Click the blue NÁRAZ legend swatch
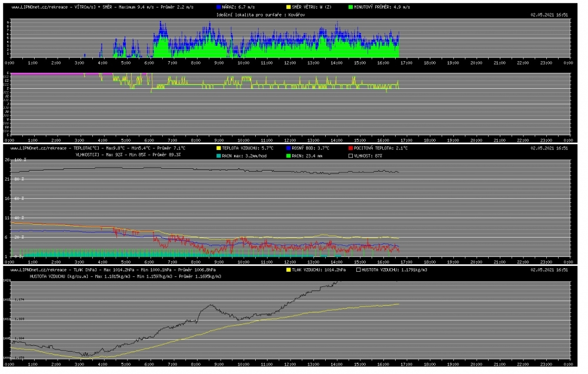 click(x=219, y=7)
